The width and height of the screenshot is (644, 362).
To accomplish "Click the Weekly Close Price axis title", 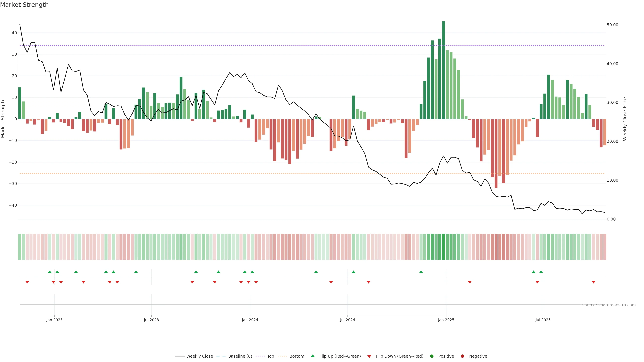I will click(x=625, y=119).
